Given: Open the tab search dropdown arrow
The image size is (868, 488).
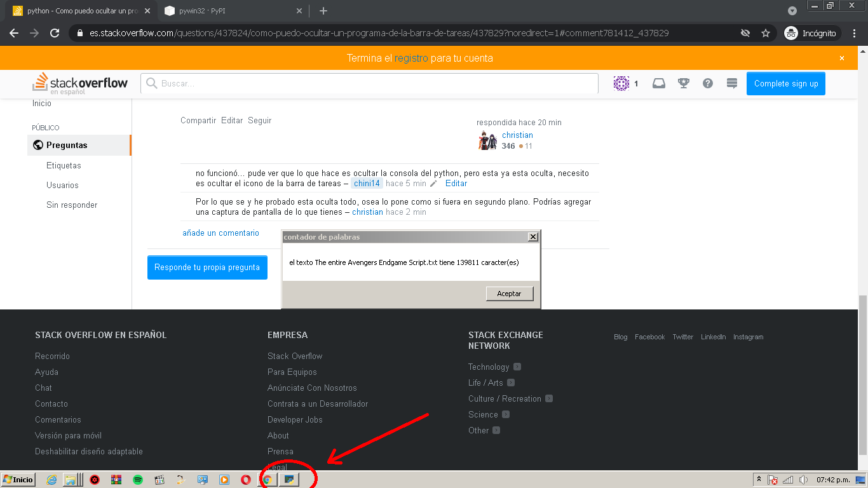Looking at the screenshot, I should tap(792, 11).
